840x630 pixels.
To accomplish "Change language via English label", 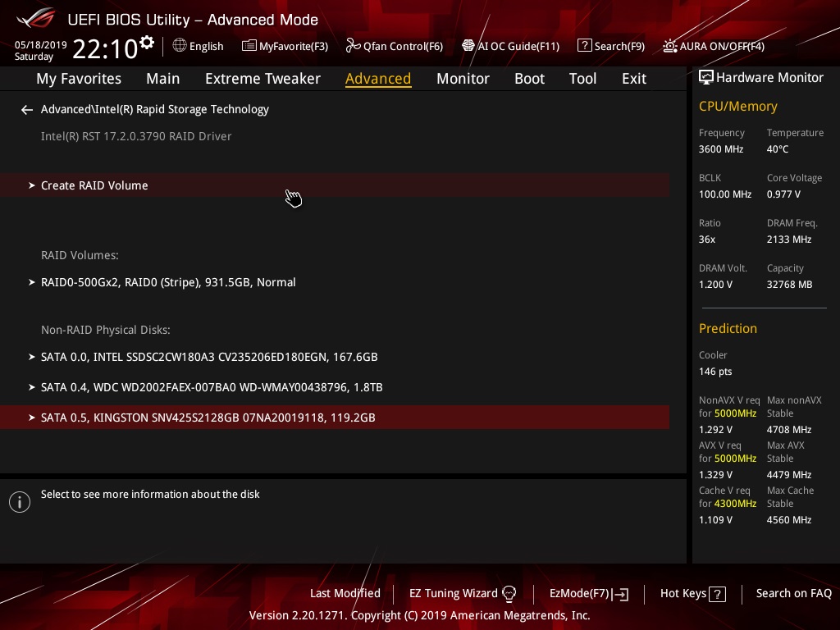I will (x=206, y=46).
